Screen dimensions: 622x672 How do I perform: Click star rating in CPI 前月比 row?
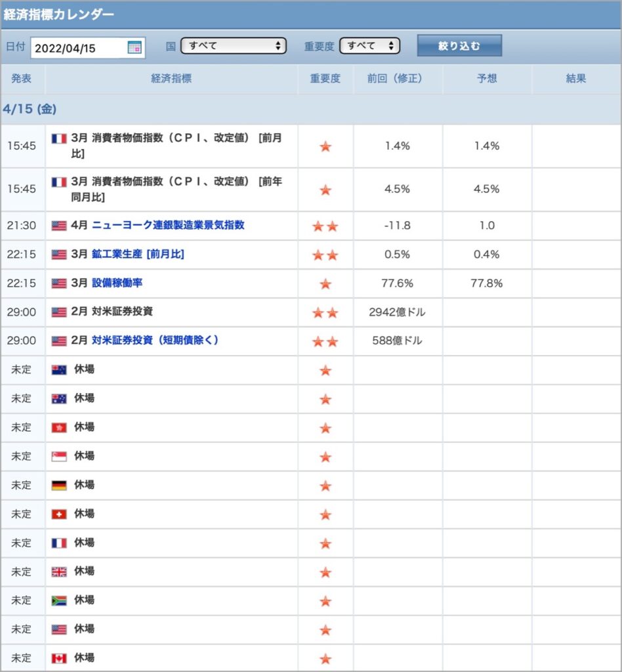coord(325,146)
